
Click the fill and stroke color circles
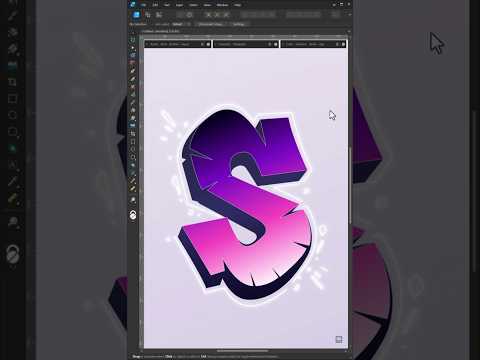pos(133,215)
